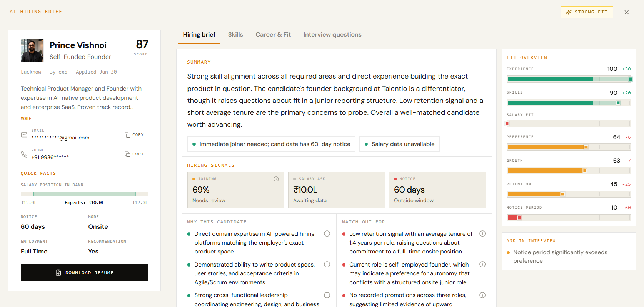644x307 pixels.
Task: Click the Strong Fit sparkle badge
Action: click(x=587, y=12)
